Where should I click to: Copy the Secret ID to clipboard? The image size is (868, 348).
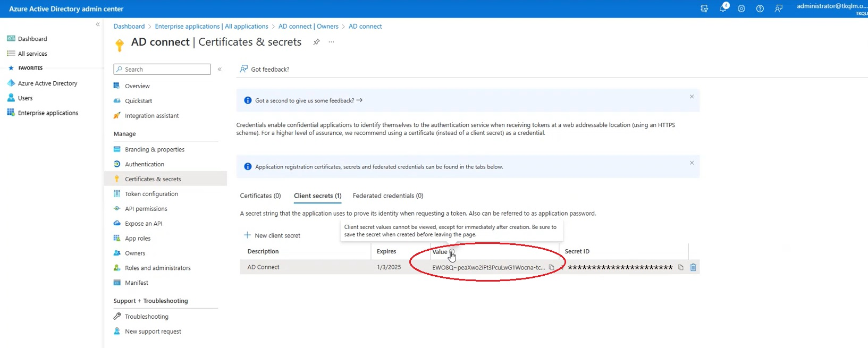point(680,267)
